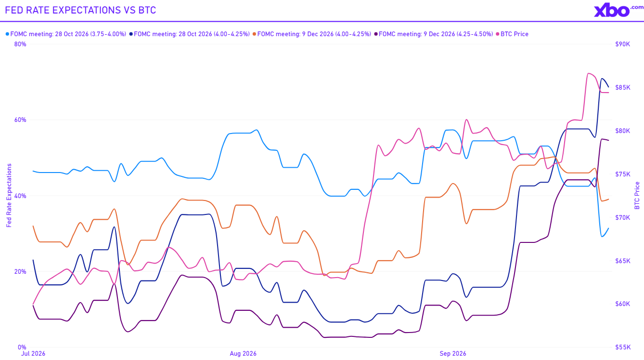Toggle the dark blue 28 Oct 4.00-4.25% legend dot

131,34
